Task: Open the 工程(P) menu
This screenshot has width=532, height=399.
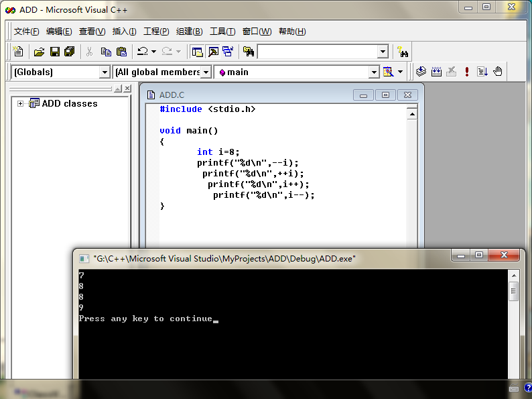Action: coord(156,32)
